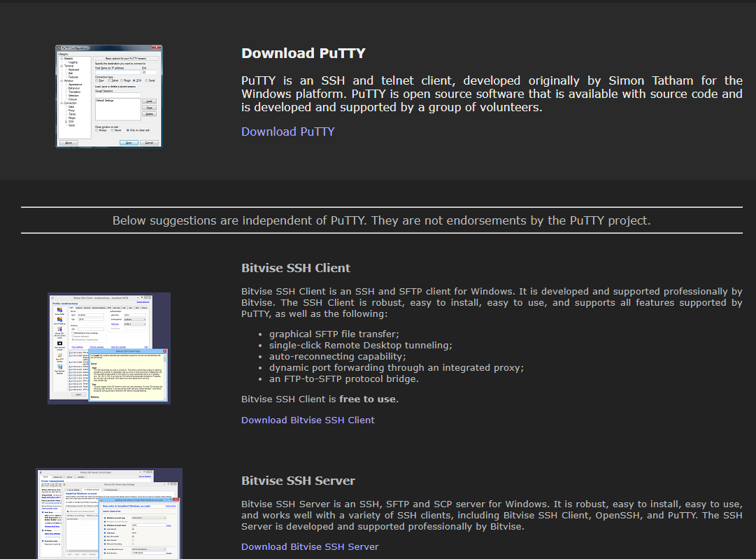Click the PuTTY Configuration screenshot thumbnail
Image resolution: width=756 pixels, height=559 pixels.
(x=109, y=97)
